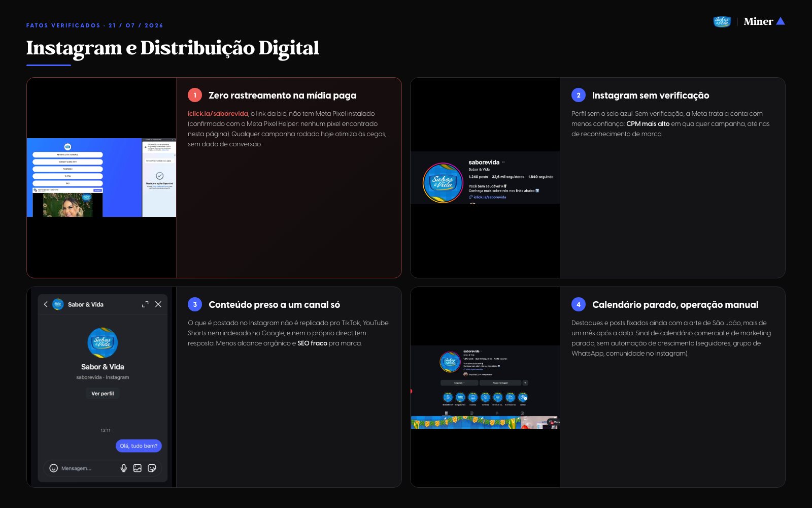Click 'Calendário parado, operação manual' title
Viewport: 812px width, 508px height.
675,305
